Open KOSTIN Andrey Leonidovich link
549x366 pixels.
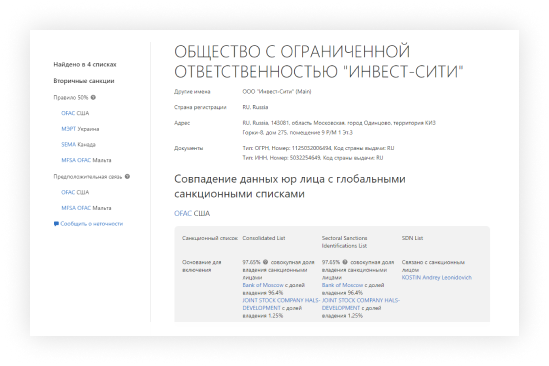pos(437,277)
